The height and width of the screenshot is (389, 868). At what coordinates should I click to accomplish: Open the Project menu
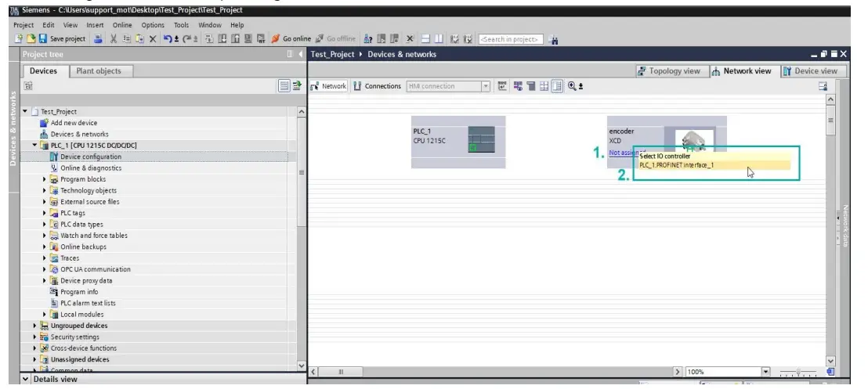tap(24, 25)
